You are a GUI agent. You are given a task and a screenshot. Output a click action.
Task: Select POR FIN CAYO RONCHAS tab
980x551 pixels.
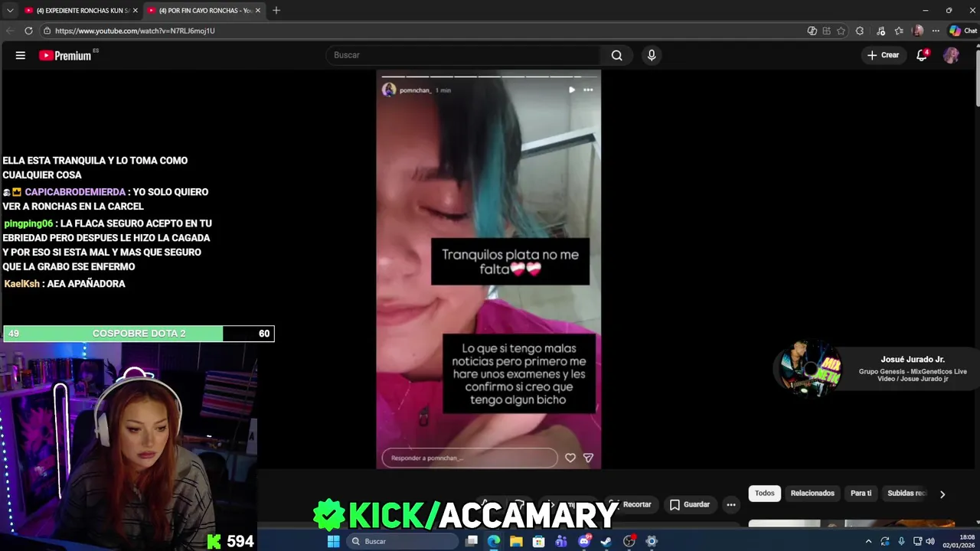[x=205, y=10]
